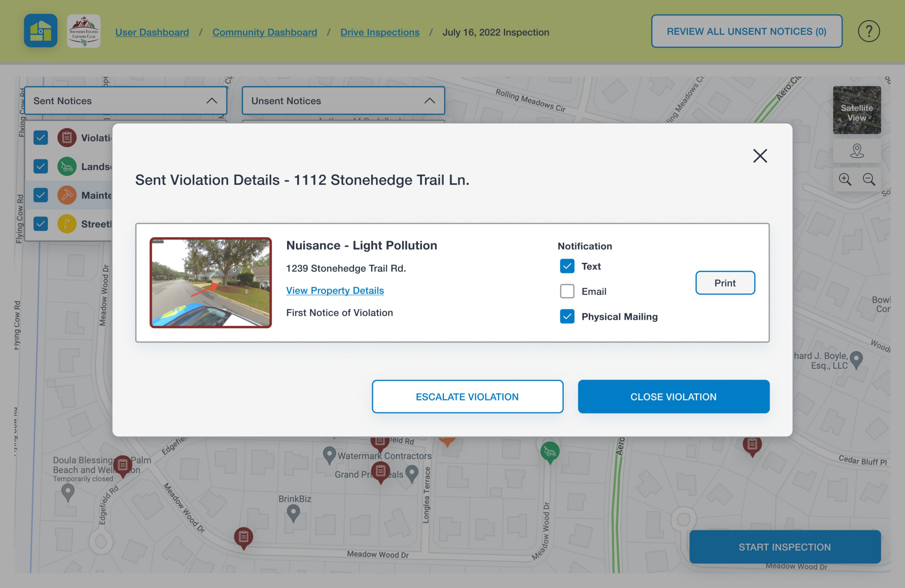Enable the Email notification checkbox

click(566, 291)
